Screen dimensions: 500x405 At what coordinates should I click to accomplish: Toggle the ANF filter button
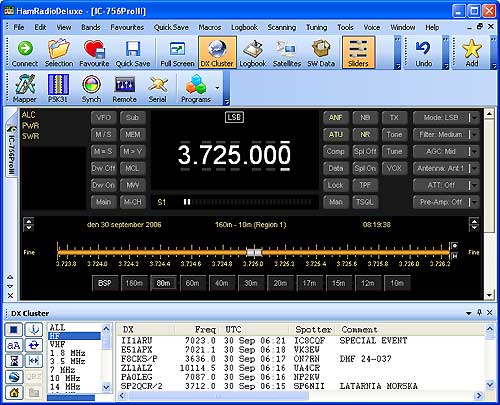pyautogui.click(x=336, y=117)
